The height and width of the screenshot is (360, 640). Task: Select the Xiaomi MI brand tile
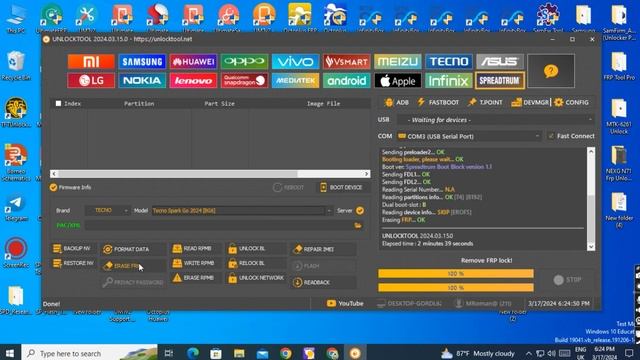pos(91,62)
